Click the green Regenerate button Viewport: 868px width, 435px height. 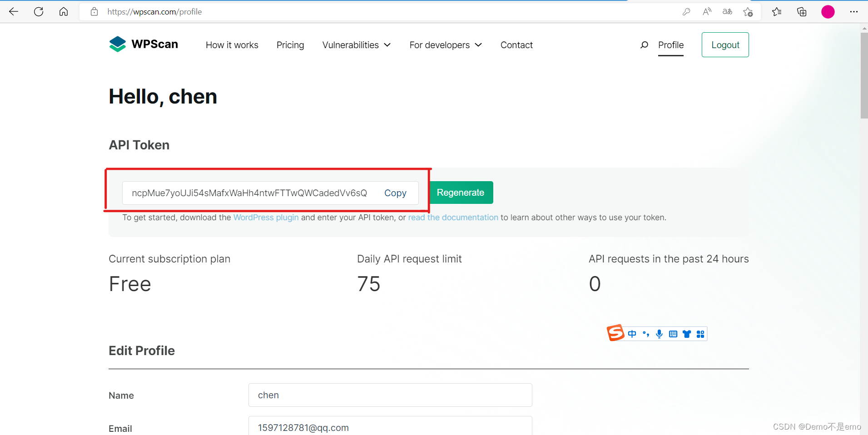[461, 193]
